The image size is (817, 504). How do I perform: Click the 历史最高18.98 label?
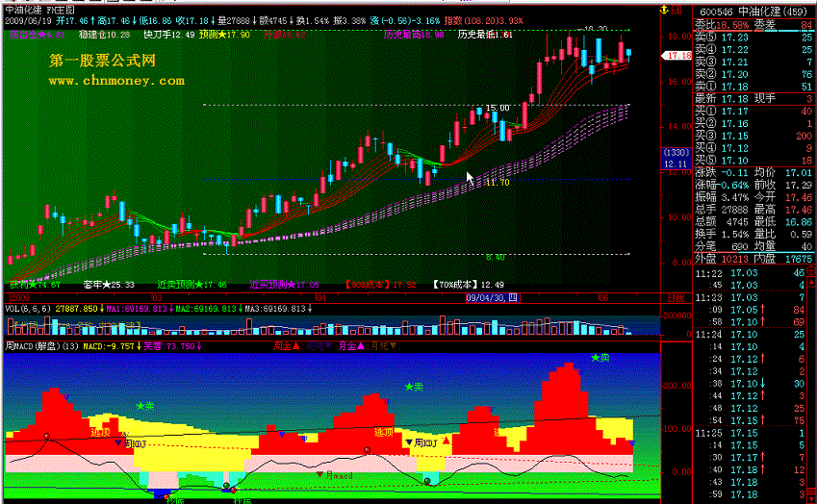414,35
